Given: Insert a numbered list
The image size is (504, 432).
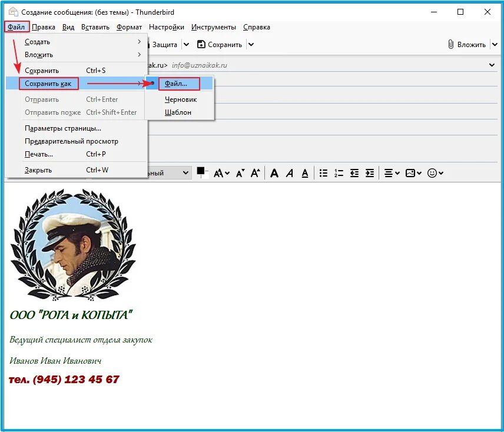Looking at the screenshot, I should [x=338, y=172].
